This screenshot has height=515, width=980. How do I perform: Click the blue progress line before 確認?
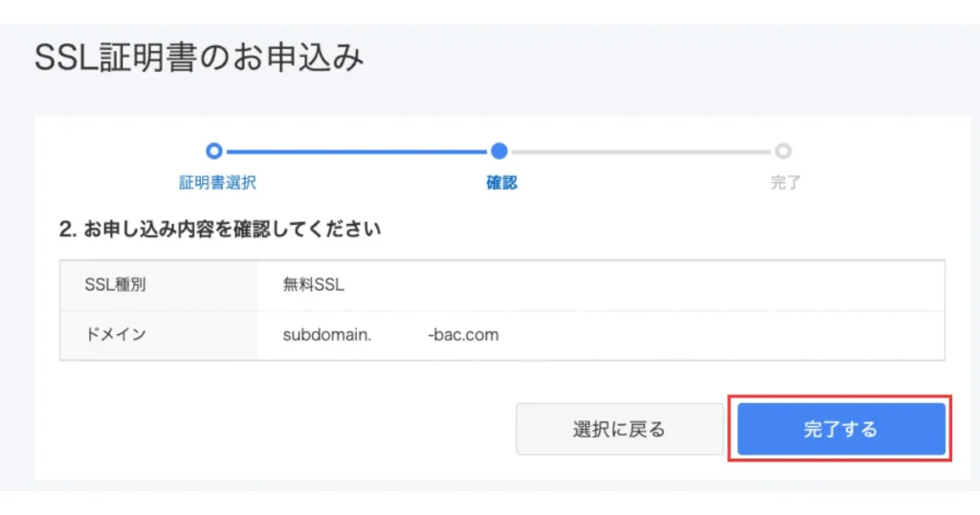356,151
